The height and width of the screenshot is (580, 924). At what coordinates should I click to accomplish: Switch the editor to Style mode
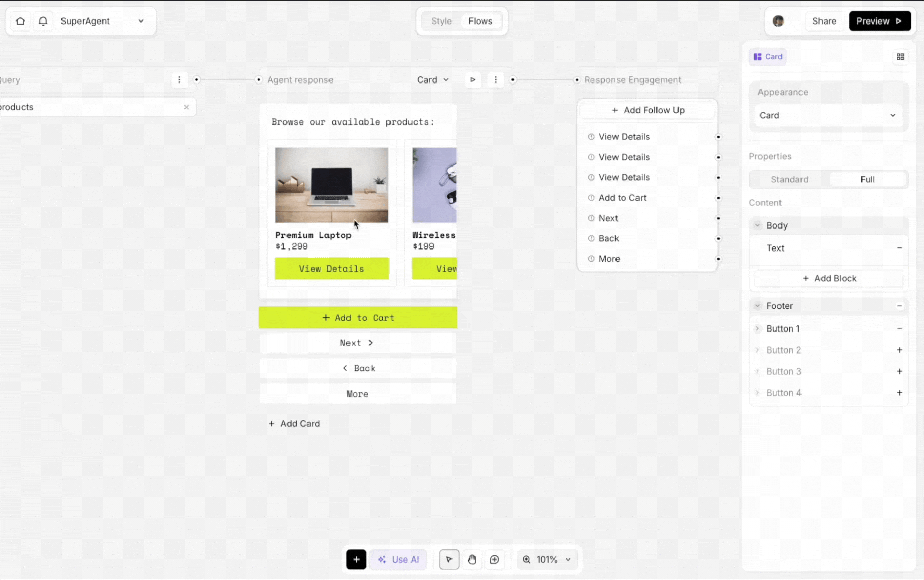click(x=441, y=21)
